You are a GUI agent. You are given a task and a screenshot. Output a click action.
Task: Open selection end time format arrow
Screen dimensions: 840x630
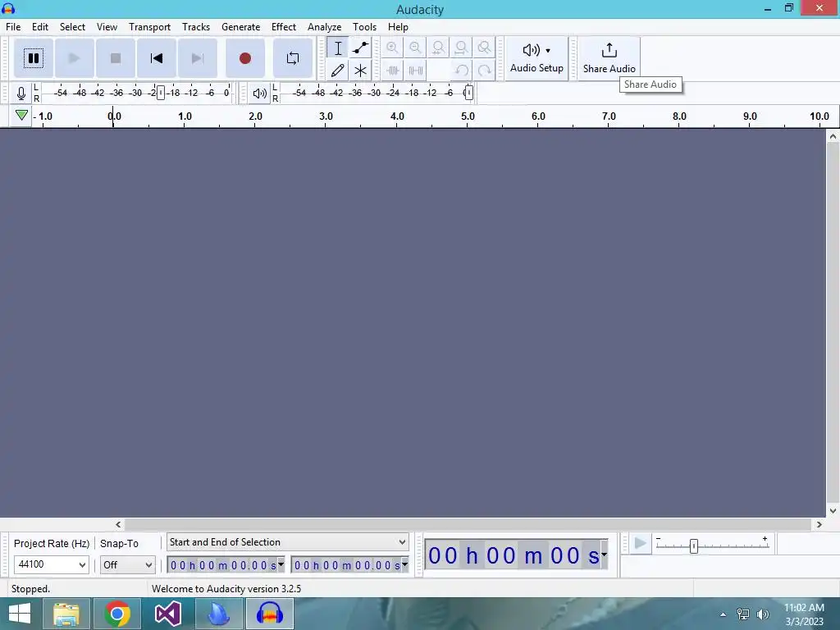405,564
